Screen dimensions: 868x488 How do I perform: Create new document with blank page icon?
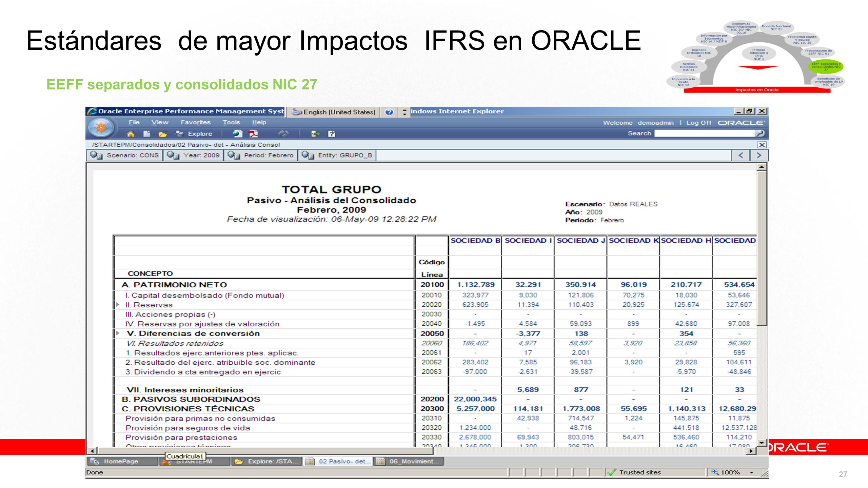[146, 134]
